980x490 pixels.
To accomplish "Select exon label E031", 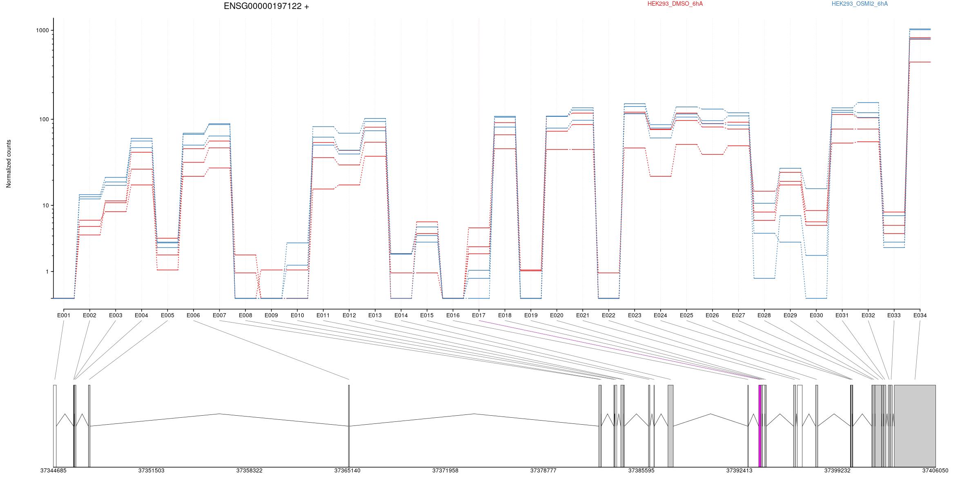I will [842, 315].
